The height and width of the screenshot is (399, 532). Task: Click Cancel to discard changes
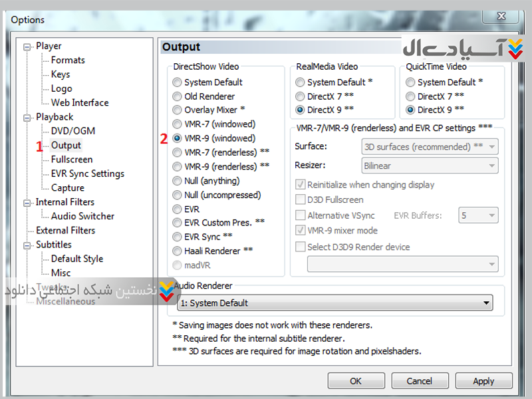[x=419, y=381]
